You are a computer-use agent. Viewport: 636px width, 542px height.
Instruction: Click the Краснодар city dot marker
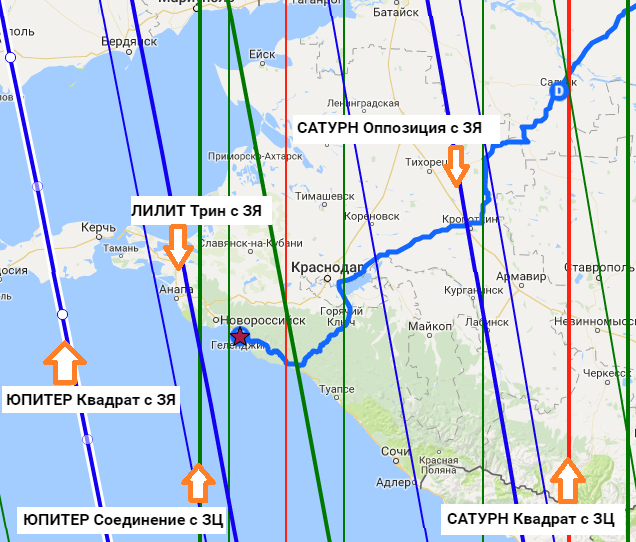click(x=328, y=279)
